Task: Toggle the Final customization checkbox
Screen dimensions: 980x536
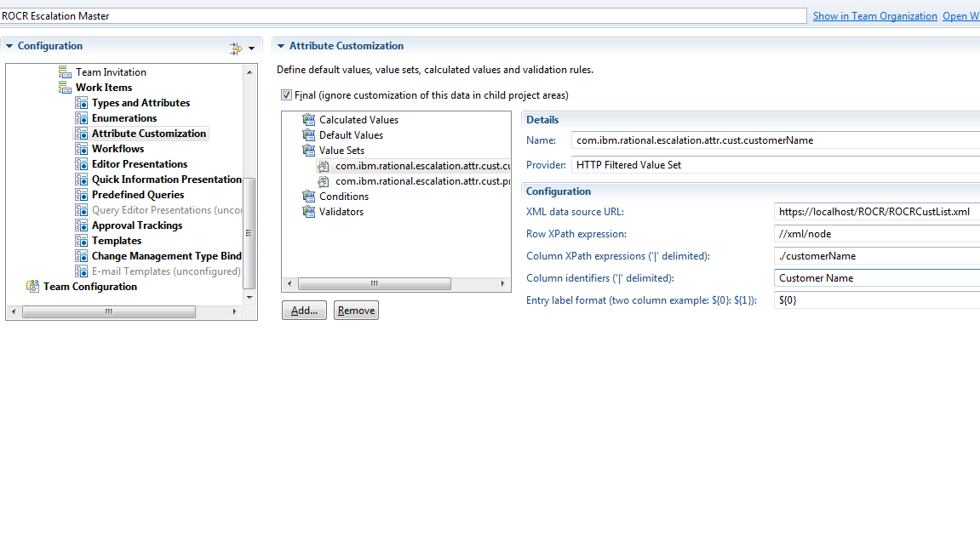Action: [x=286, y=95]
